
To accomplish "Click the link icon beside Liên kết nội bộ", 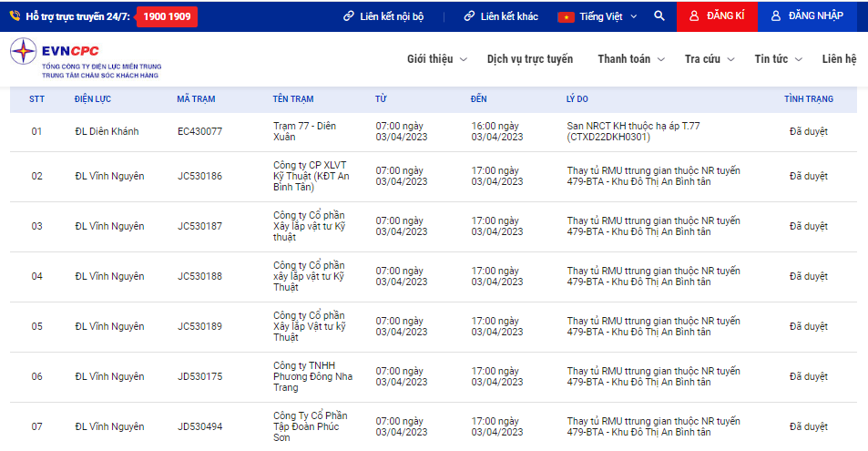I will pos(348,16).
